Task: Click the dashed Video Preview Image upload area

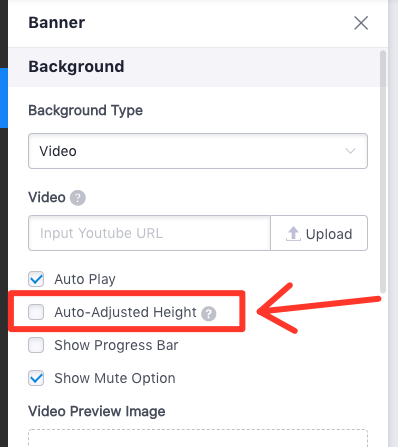Action: [x=198, y=438]
